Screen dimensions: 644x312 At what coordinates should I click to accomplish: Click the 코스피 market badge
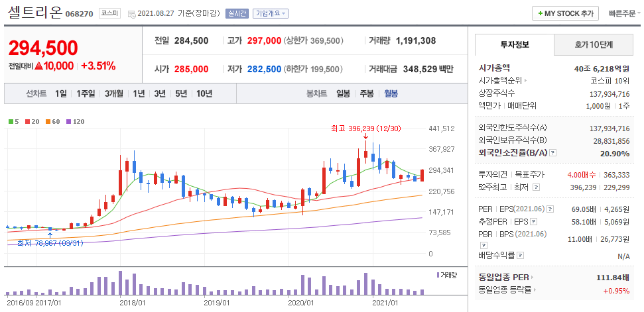tap(109, 13)
